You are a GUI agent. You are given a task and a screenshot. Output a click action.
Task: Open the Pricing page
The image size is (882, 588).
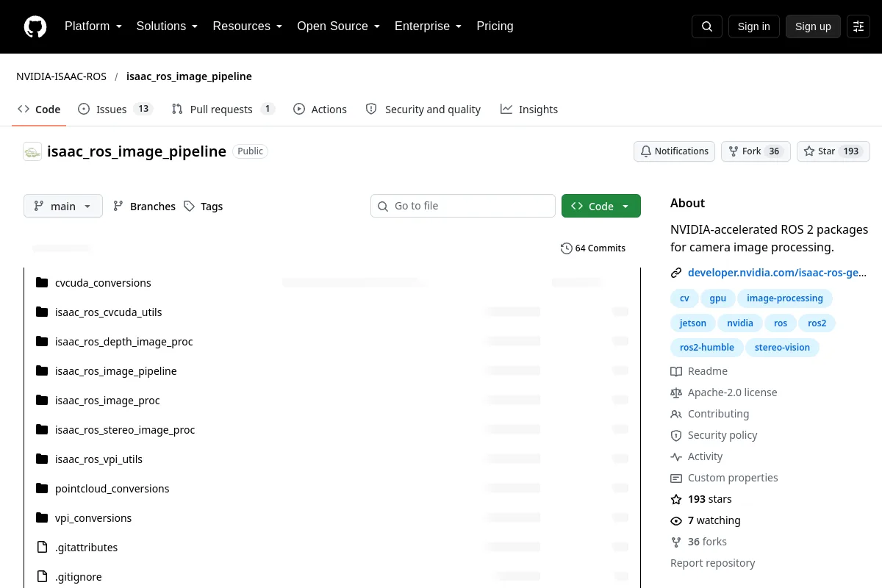pos(495,26)
